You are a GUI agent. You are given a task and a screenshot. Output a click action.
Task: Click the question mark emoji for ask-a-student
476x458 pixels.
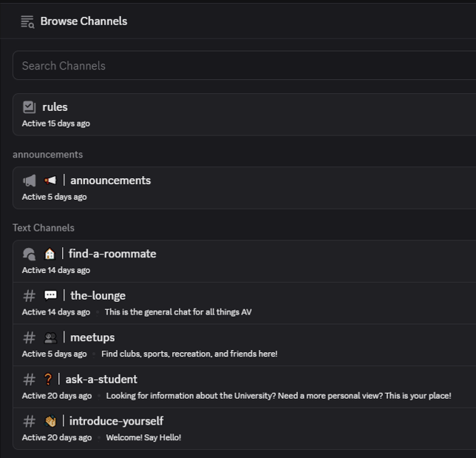point(48,380)
